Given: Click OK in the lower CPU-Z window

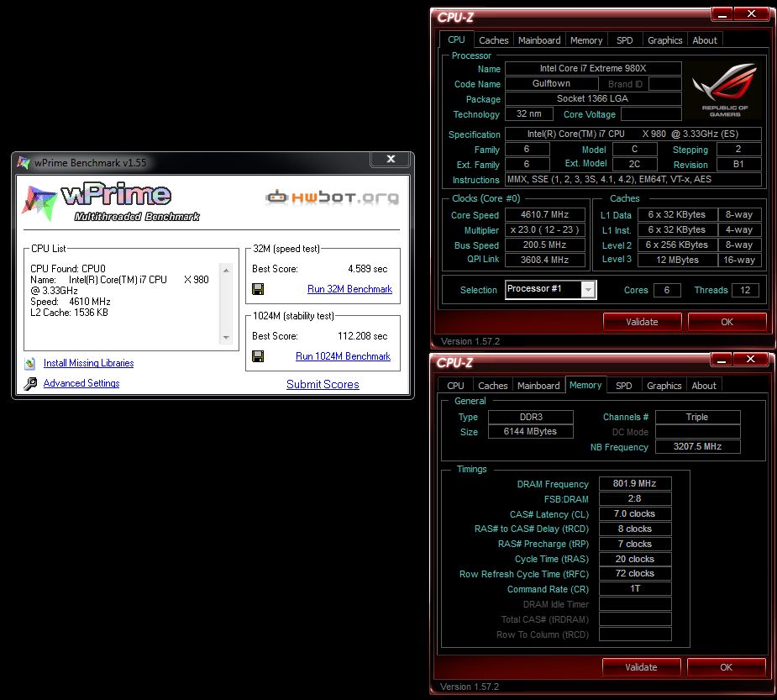Looking at the screenshot, I should 726,667.
